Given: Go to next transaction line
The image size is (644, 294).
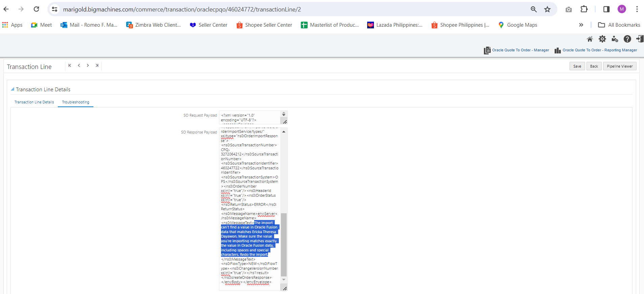Looking at the screenshot, I should pyautogui.click(x=88, y=66).
